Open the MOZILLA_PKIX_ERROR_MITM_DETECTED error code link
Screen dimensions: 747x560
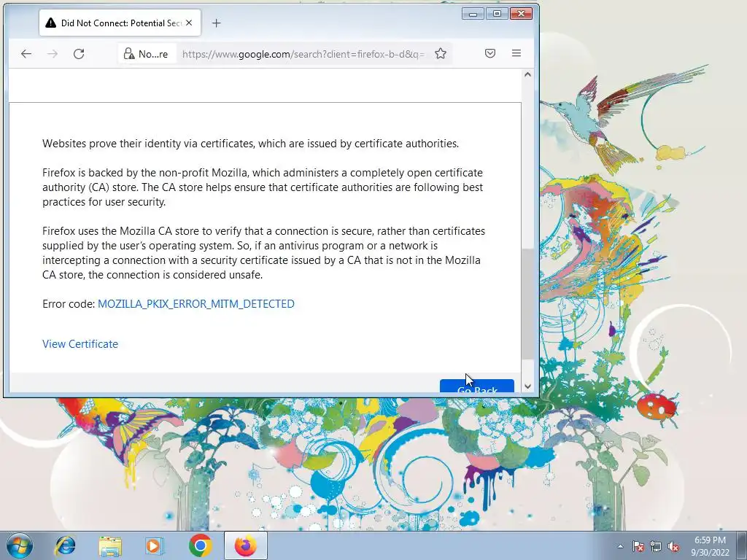click(x=196, y=304)
